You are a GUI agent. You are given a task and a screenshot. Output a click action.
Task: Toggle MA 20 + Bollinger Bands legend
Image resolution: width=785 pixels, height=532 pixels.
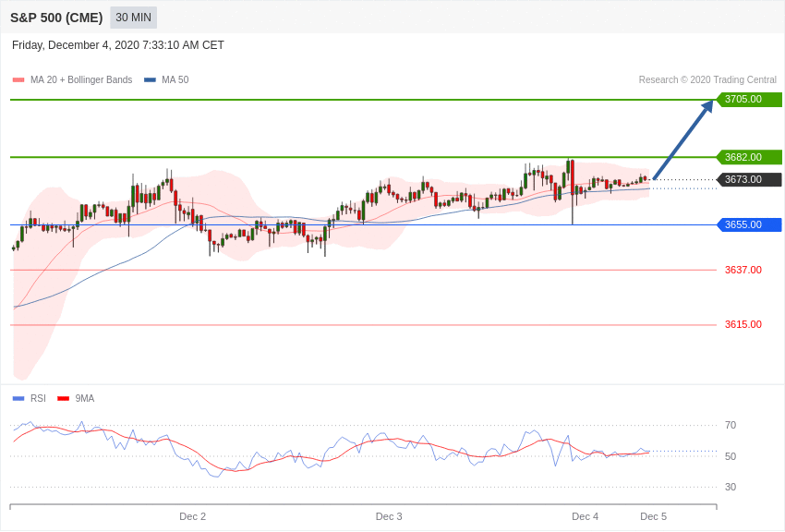click(x=73, y=79)
